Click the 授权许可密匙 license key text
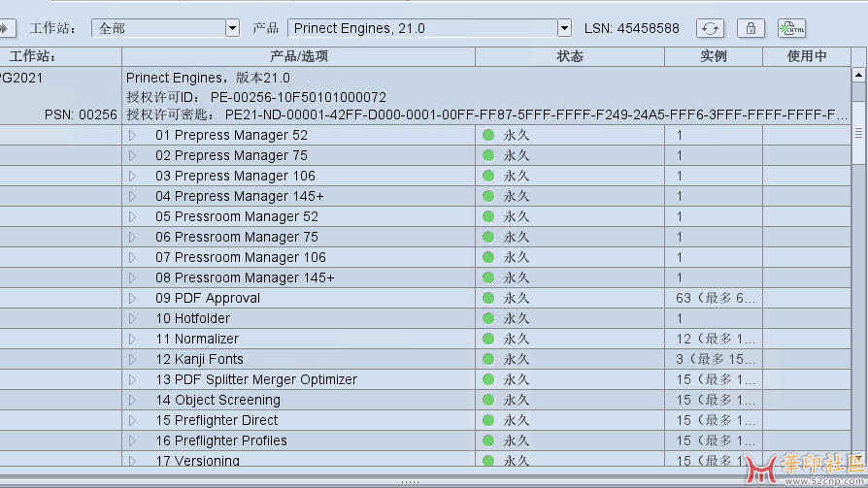Screen dimensions: 868x488 click(486, 115)
